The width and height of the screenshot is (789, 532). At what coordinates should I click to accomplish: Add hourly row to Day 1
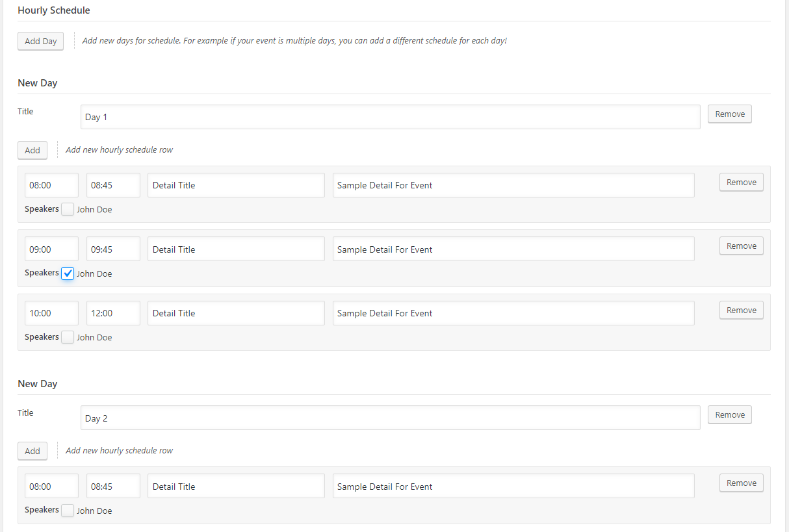[32, 150]
